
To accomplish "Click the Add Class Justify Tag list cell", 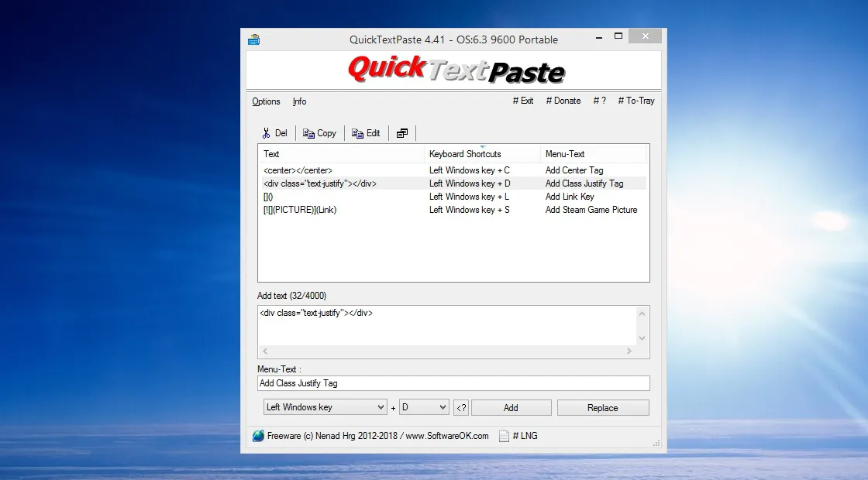I will [x=584, y=183].
